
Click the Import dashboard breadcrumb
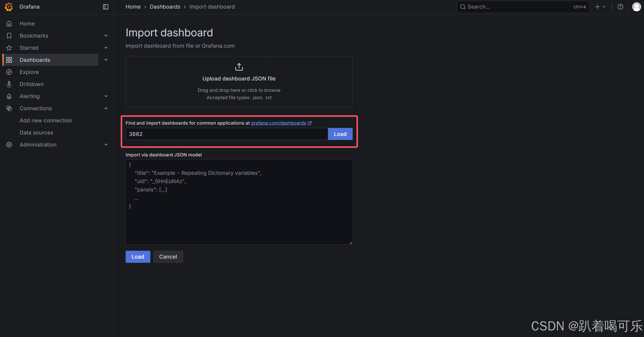point(212,7)
